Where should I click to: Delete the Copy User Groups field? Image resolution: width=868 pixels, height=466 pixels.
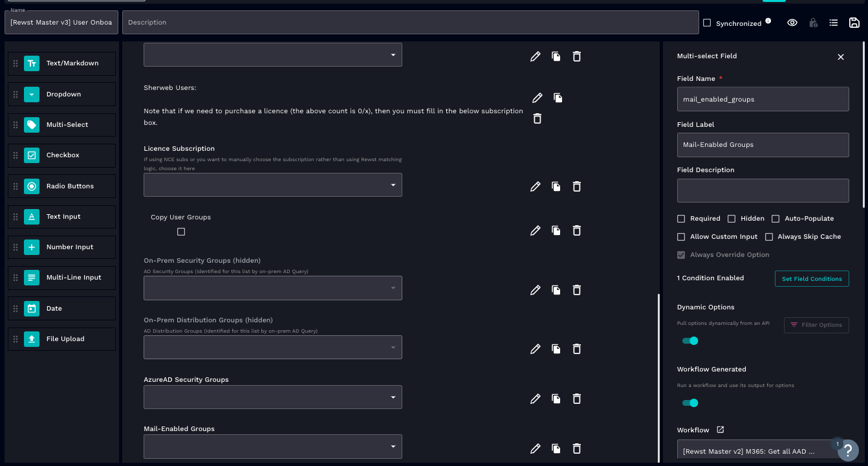click(577, 230)
